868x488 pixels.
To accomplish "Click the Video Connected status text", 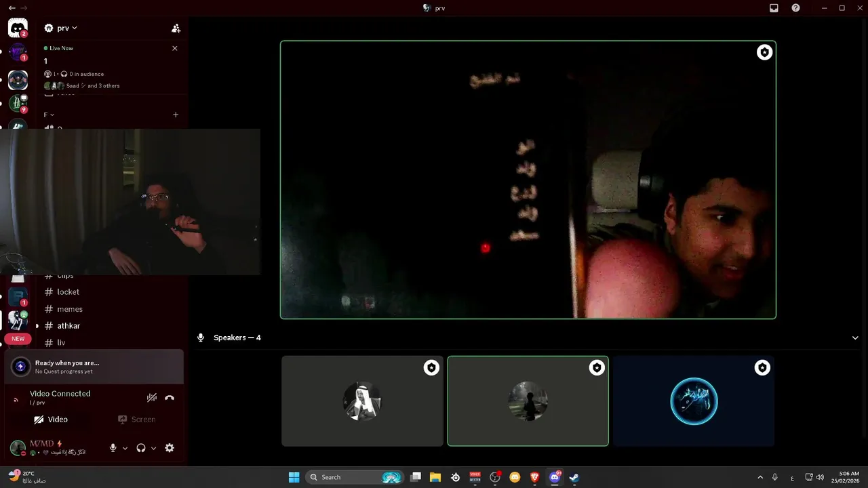I will (x=60, y=394).
